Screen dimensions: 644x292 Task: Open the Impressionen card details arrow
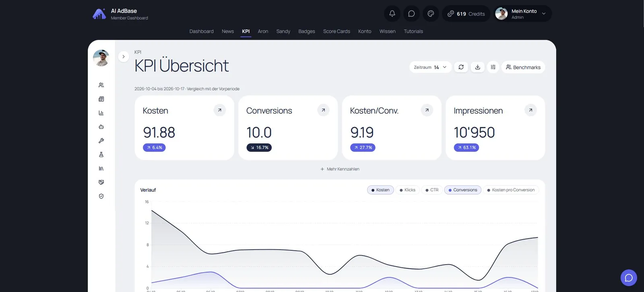point(530,110)
